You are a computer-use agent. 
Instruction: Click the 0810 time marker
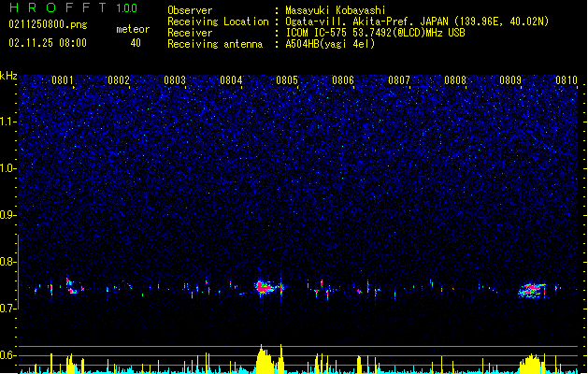click(566, 80)
